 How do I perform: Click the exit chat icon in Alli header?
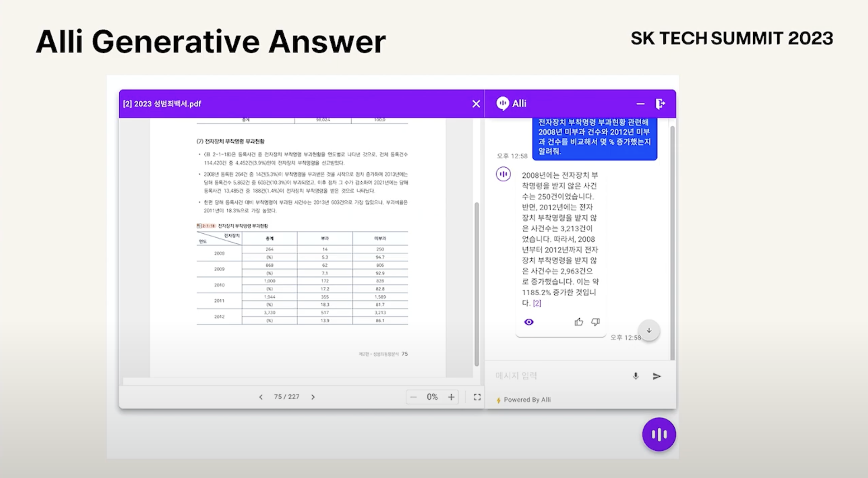pyautogui.click(x=660, y=104)
